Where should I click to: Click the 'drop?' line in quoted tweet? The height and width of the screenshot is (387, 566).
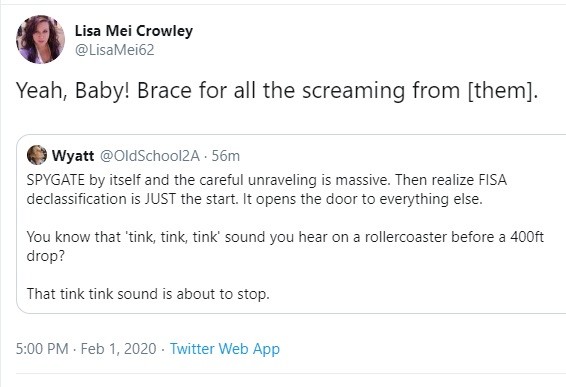(45, 256)
